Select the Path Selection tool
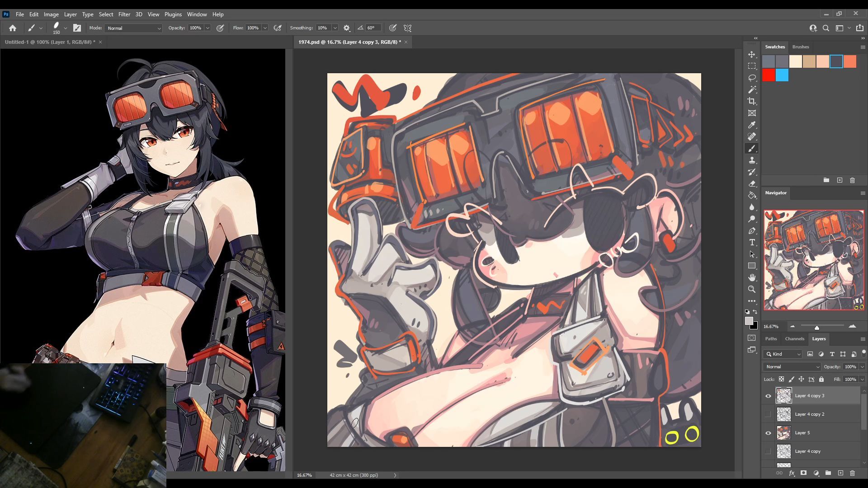 click(752, 254)
